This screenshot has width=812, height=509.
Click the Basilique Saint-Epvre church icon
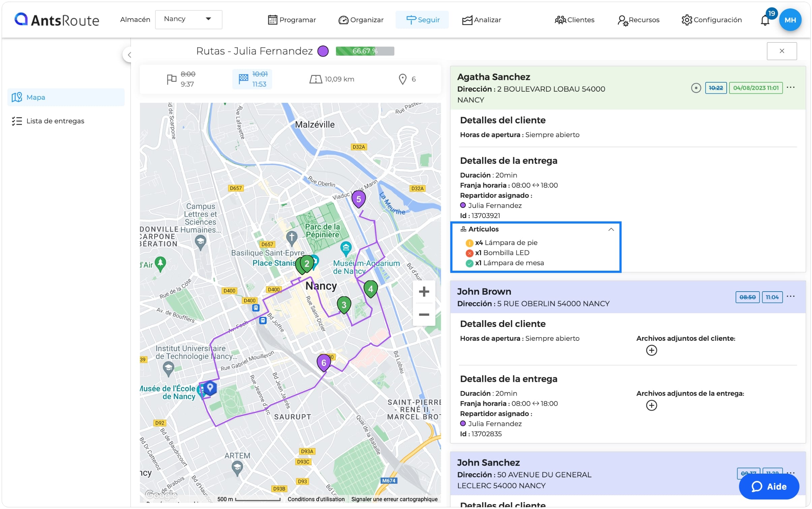[292, 238]
